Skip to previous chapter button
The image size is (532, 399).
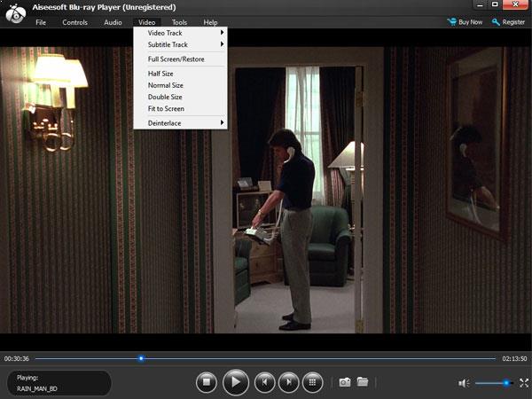264,382
